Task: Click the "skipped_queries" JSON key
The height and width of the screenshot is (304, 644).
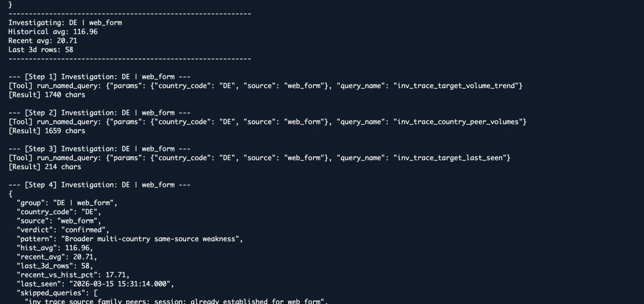Action: click(53, 293)
